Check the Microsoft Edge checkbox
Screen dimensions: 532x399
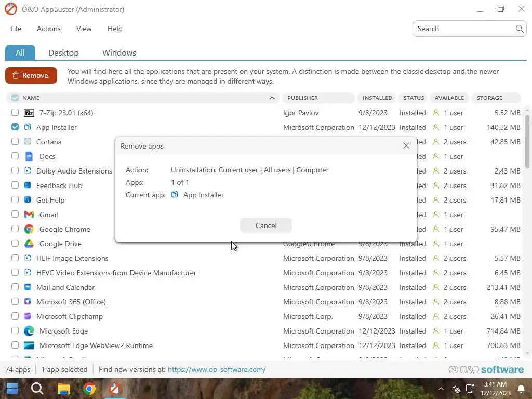pyautogui.click(x=15, y=330)
